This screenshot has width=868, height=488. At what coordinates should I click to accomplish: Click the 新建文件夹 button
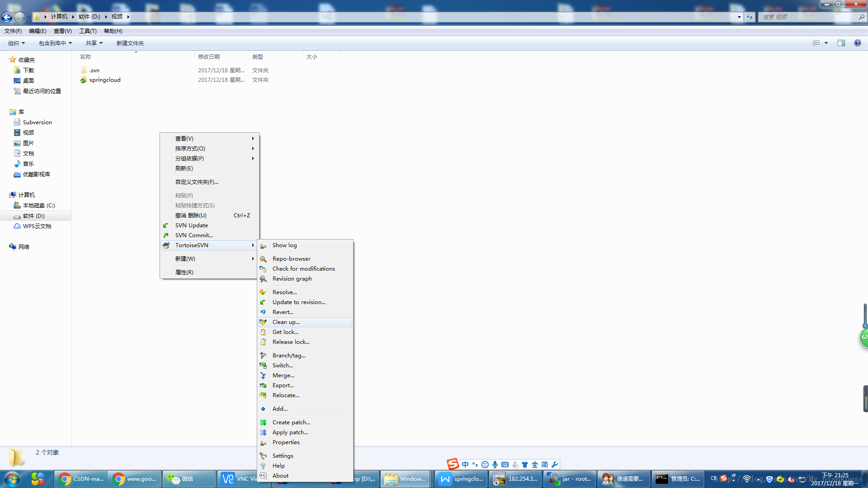(x=130, y=43)
